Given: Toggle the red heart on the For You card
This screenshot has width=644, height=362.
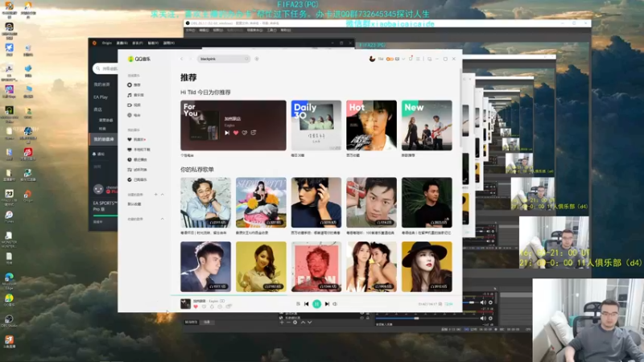Looking at the screenshot, I should [236, 133].
